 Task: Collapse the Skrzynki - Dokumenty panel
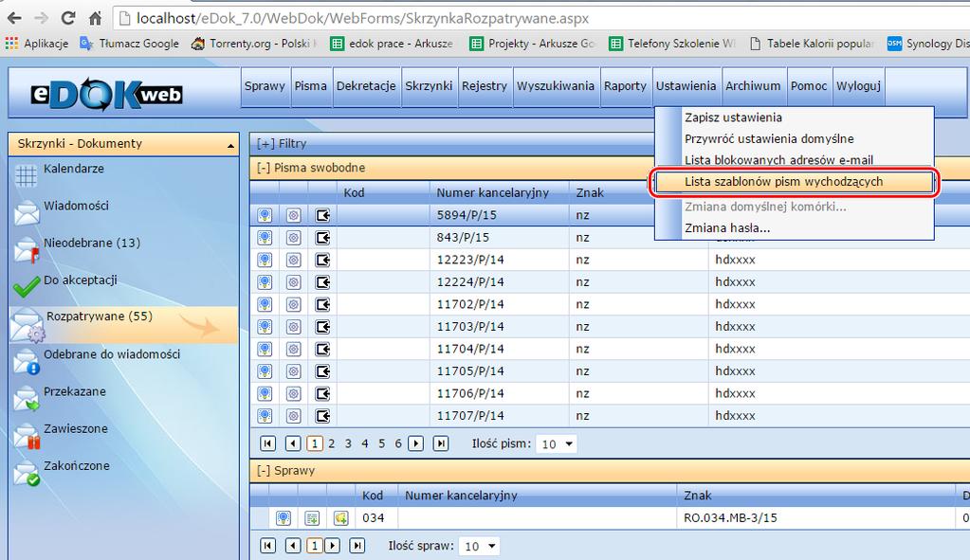point(230,145)
